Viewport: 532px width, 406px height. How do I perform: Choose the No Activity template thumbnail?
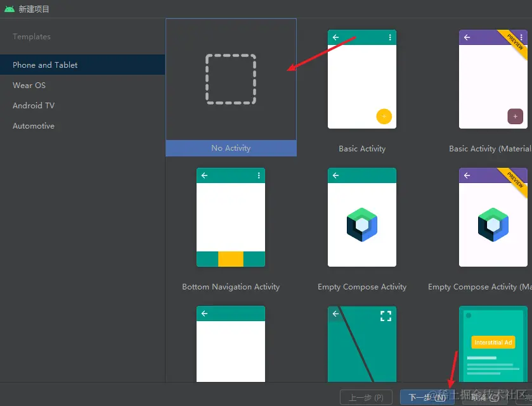point(231,79)
